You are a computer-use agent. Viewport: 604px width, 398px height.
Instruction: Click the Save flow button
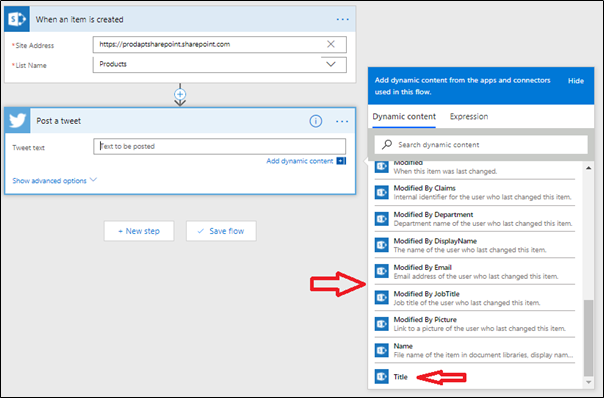click(221, 231)
